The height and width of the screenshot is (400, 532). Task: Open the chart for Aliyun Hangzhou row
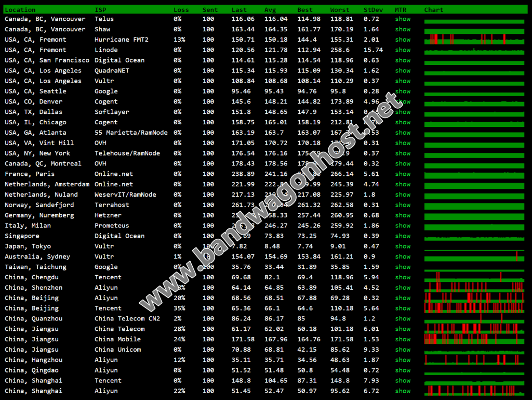(474, 359)
